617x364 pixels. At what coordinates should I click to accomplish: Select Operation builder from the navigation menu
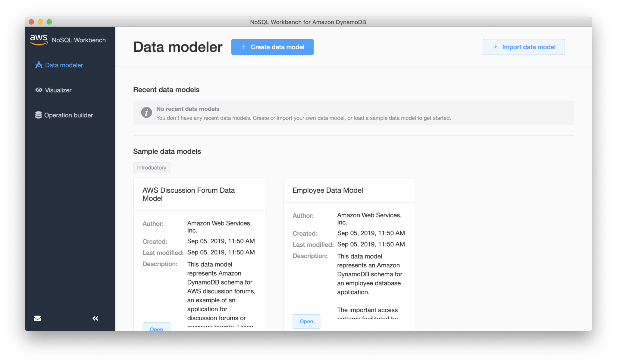[x=69, y=115]
